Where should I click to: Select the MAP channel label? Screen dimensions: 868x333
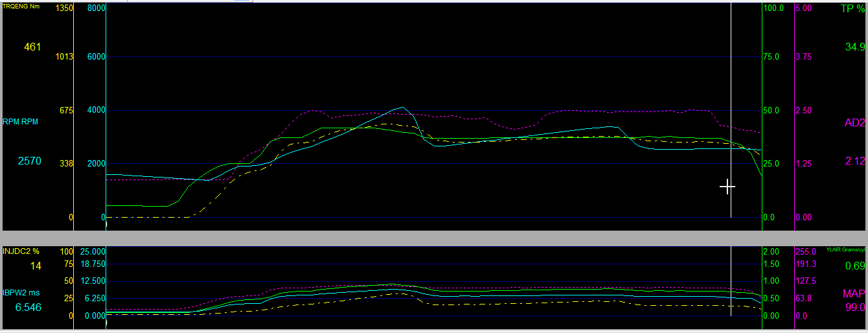coord(854,293)
